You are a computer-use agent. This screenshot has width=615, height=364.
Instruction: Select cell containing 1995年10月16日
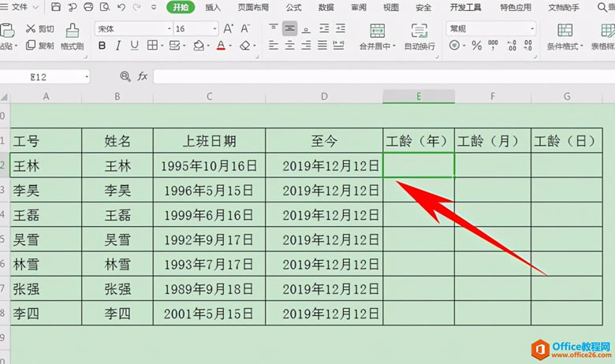click(209, 165)
